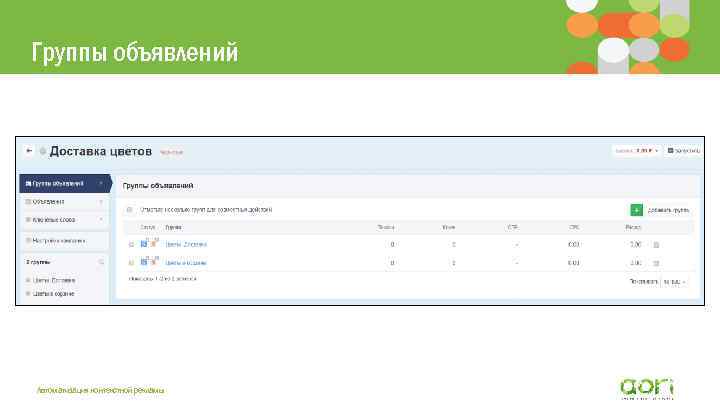Click the record count text below the table
This screenshot has height=405, width=720.
click(x=163, y=279)
